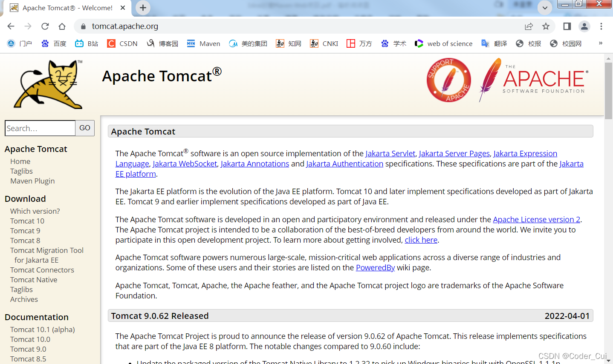The height and width of the screenshot is (364, 613).
Task: Open the 万方 bookmark
Action: pos(359,43)
